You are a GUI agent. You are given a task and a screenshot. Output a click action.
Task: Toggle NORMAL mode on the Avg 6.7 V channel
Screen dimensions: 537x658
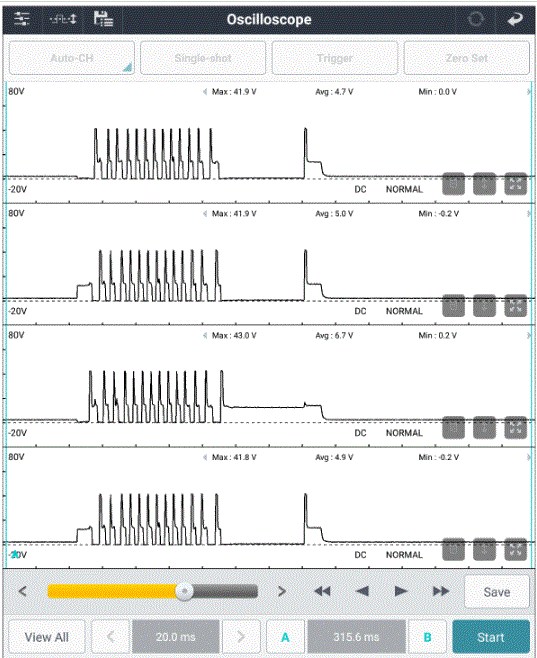[x=404, y=433]
